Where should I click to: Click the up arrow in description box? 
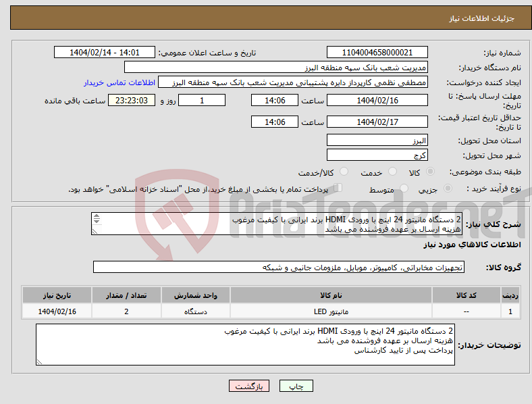pos(97,216)
